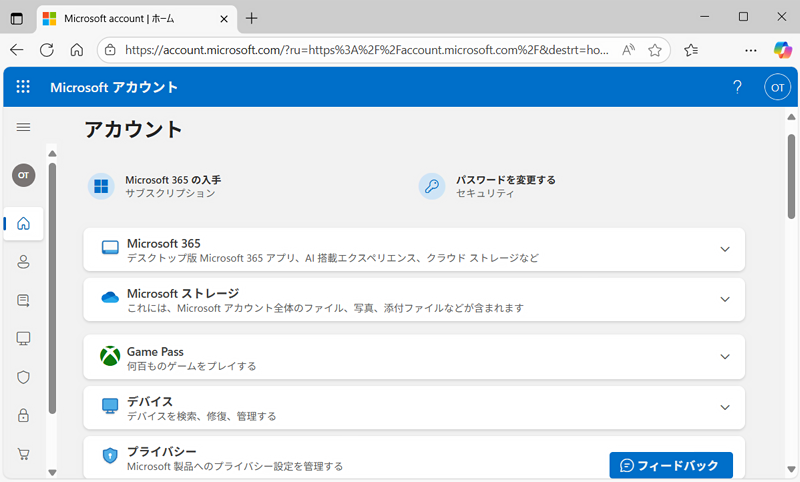Open the パスワードを変更する link

click(x=506, y=180)
